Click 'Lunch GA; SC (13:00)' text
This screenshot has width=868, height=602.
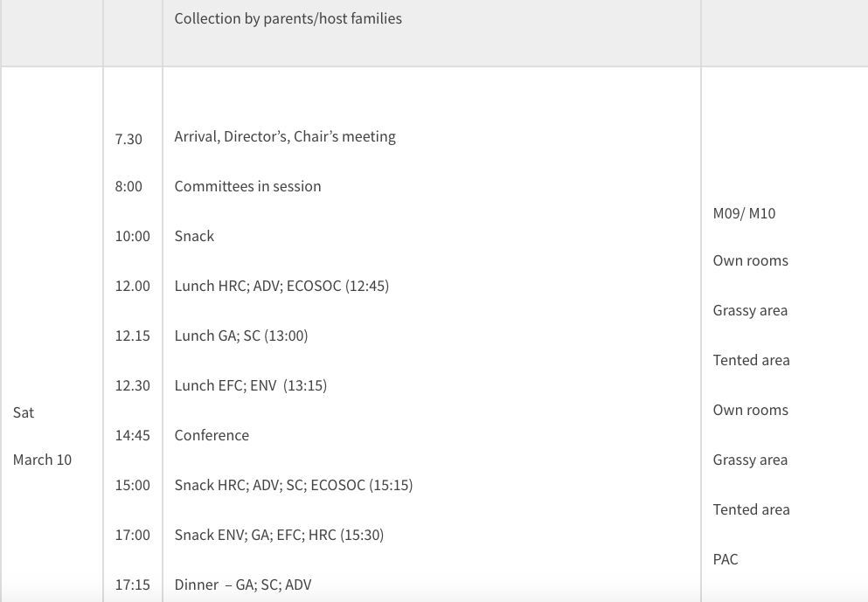pos(241,336)
